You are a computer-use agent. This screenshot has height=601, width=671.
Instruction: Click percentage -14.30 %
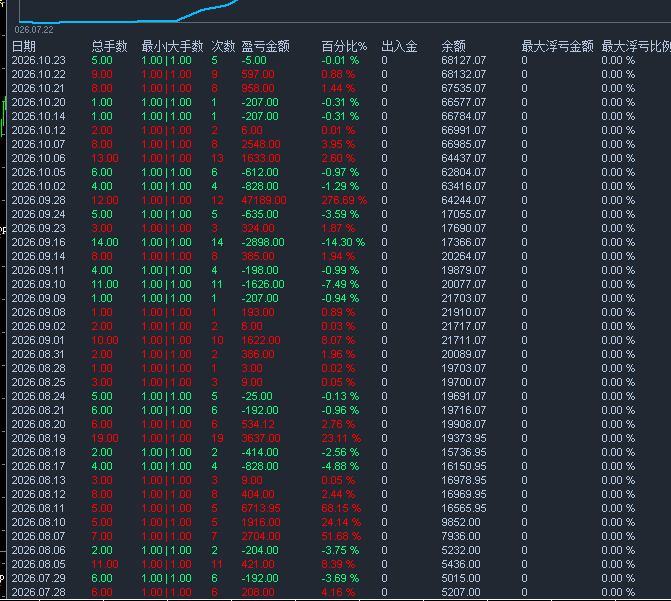343,242
